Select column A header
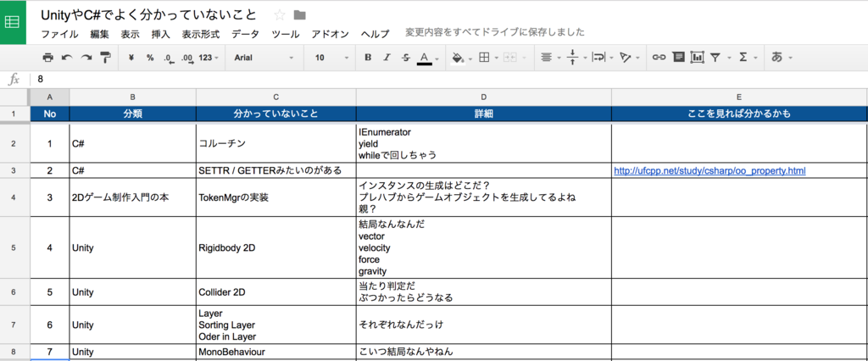 (50, 97)
